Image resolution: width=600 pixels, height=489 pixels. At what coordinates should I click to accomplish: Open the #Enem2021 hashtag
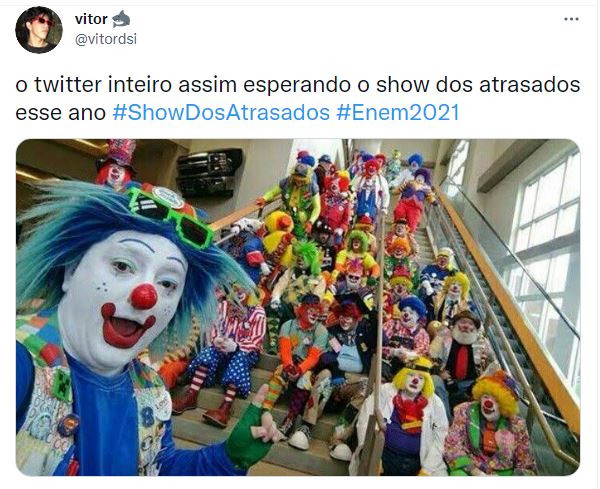click(398, 112)
